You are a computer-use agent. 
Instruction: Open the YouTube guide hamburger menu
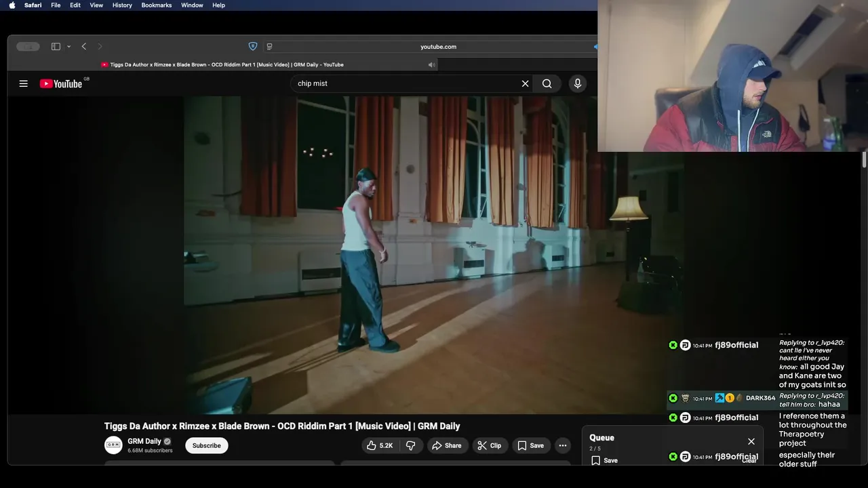click(x=24, y=83)
